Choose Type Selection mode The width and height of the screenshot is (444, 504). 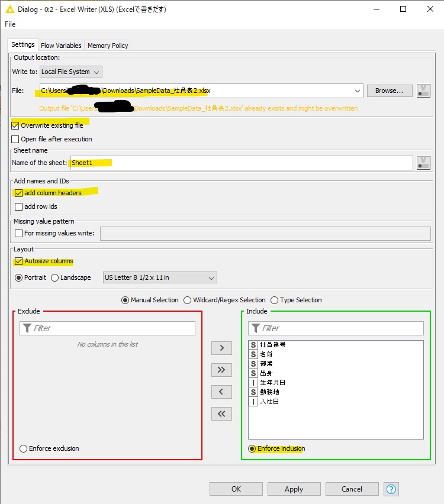pyautogui.click(x=274, y=301)
